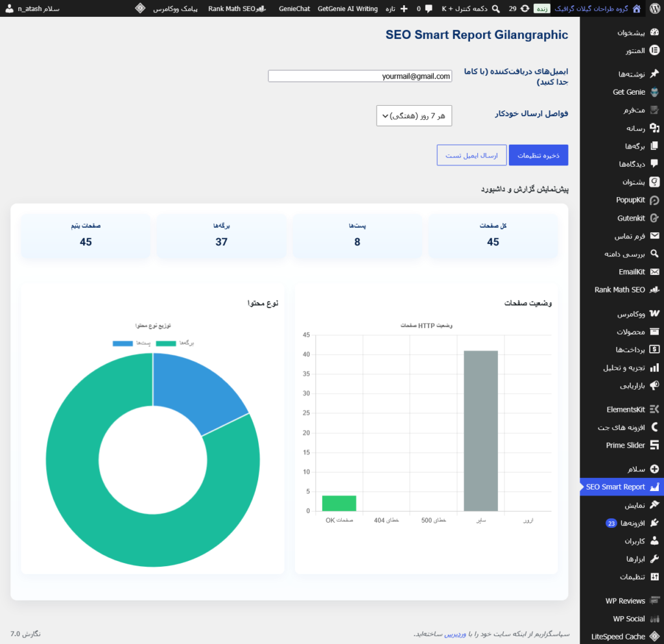
Task: Toggle the blue posts legend in doughnut chart
Action: pos(123,343)
